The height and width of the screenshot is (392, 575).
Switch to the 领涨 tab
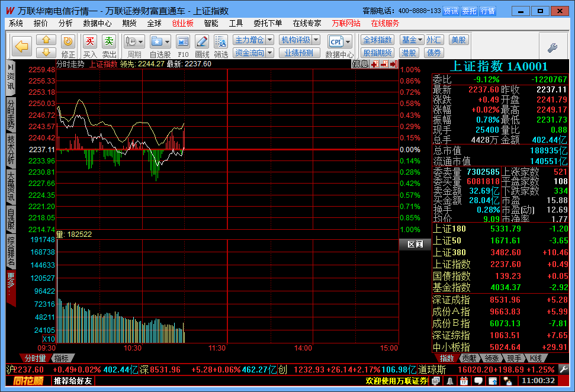pos(492,358)
